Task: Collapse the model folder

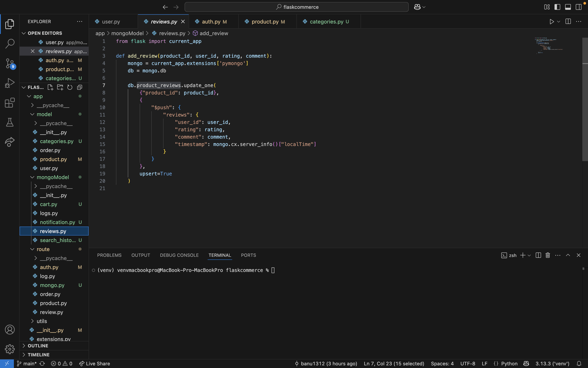Action: coord(32,114)
